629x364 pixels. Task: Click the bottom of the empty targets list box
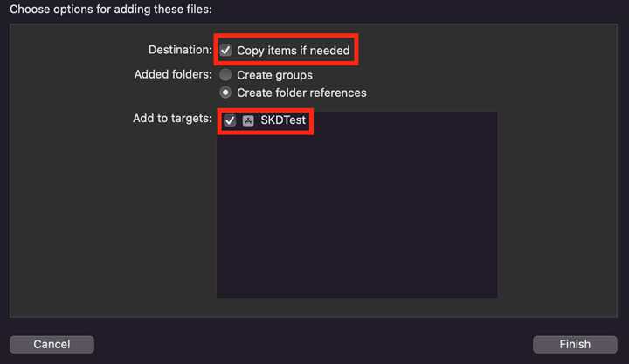[356, 288]
